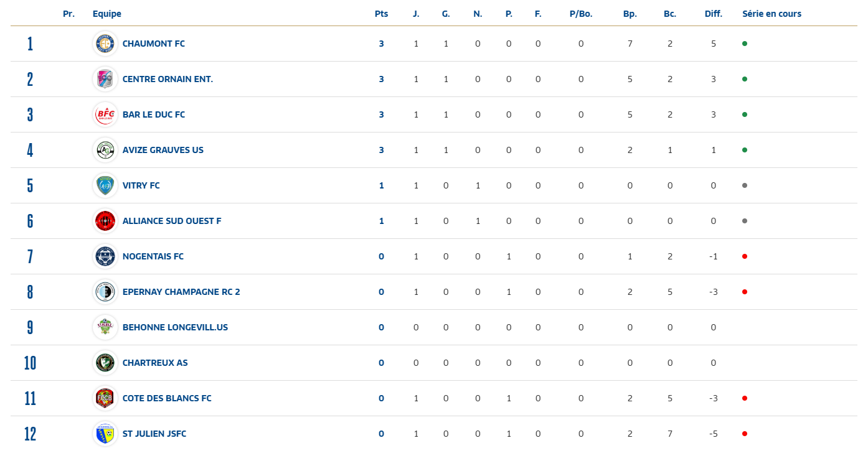Click the Série en cours column header
The height and width of the screenshot is (466, 868).
point(772,14)
